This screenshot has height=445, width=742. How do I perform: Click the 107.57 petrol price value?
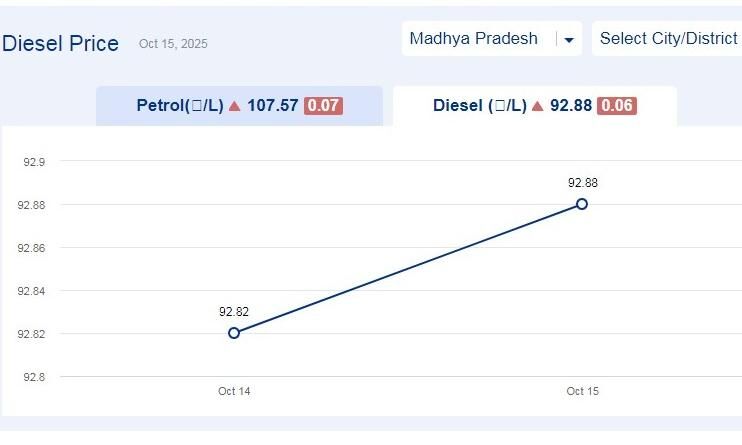click(273, 106)
